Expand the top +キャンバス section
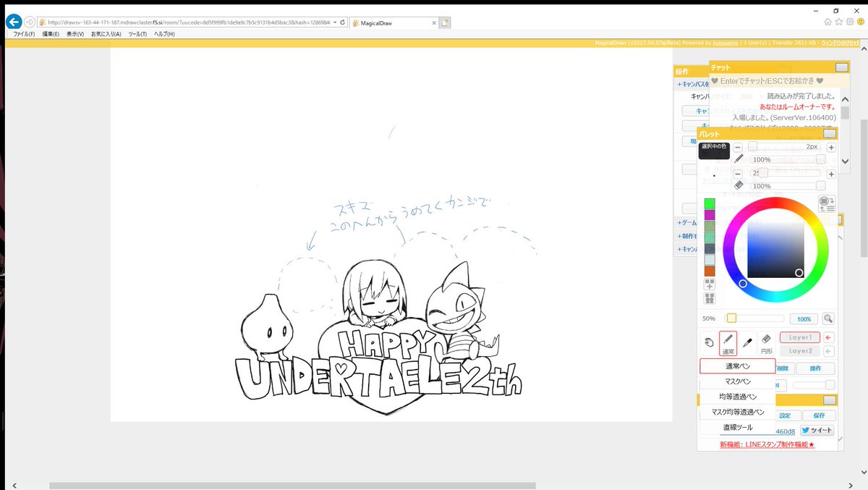Screen dimensions: 868x490 point(692,84)
